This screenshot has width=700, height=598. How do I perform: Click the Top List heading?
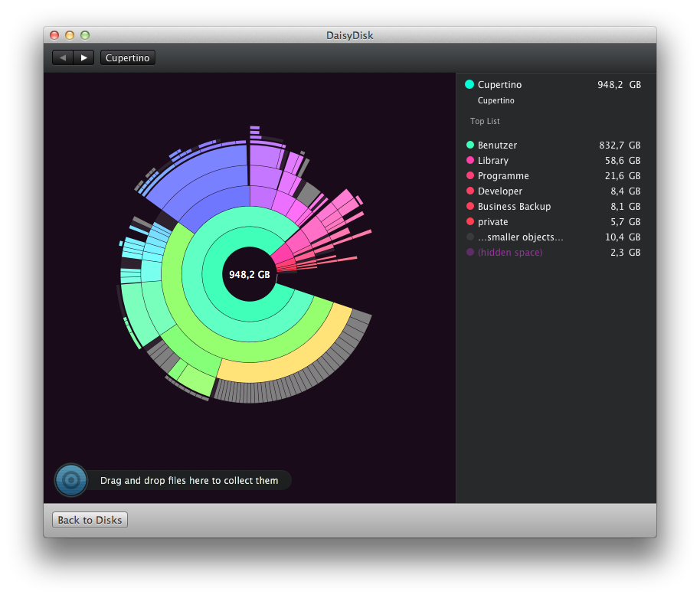point(485,121)
